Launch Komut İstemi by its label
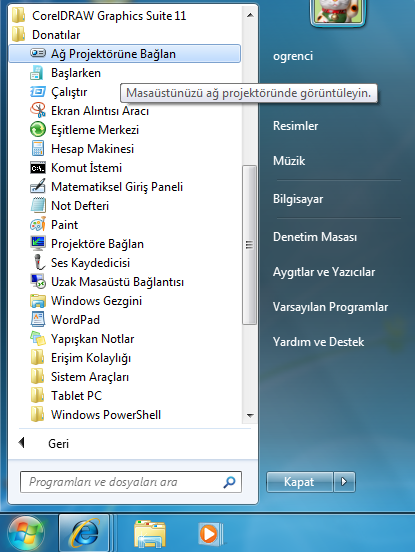Viewport: 416px width, 552px height. tap(87, 168)
